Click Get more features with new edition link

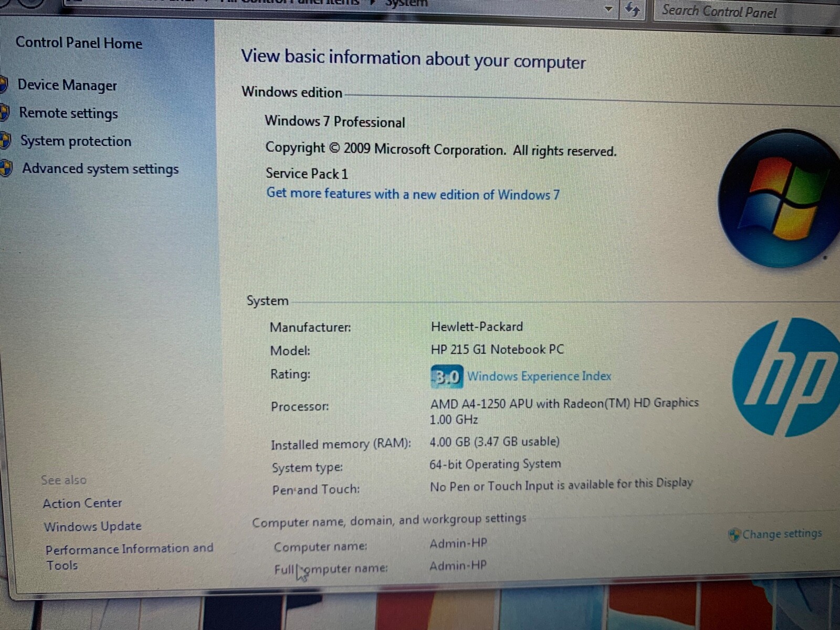[x=413, y=194]
